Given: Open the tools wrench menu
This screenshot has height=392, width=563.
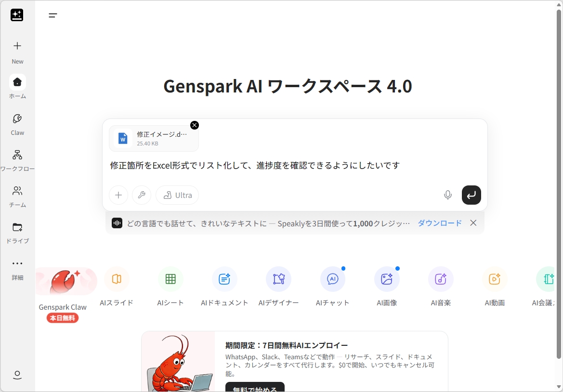Looking at the screenshot, I should pos(142,195).
